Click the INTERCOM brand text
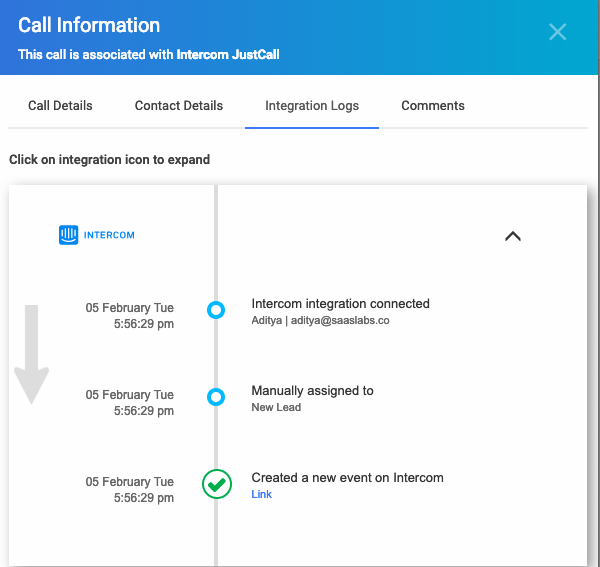 109,235
